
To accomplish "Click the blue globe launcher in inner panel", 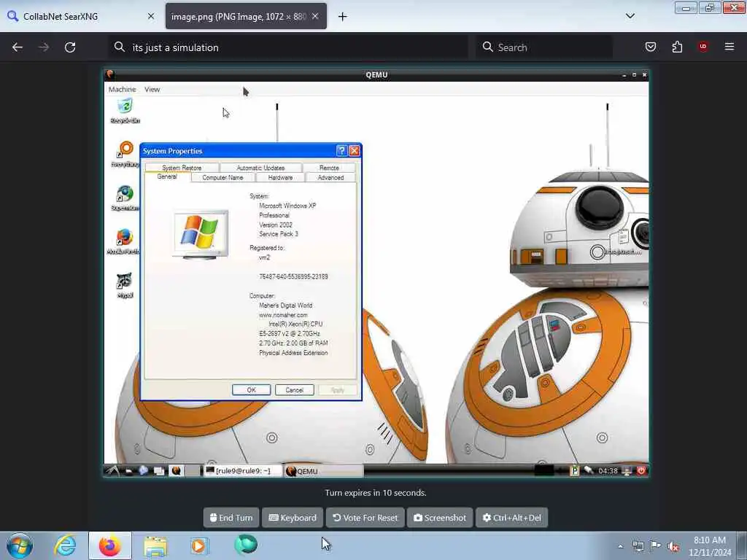I will (144, 470).
